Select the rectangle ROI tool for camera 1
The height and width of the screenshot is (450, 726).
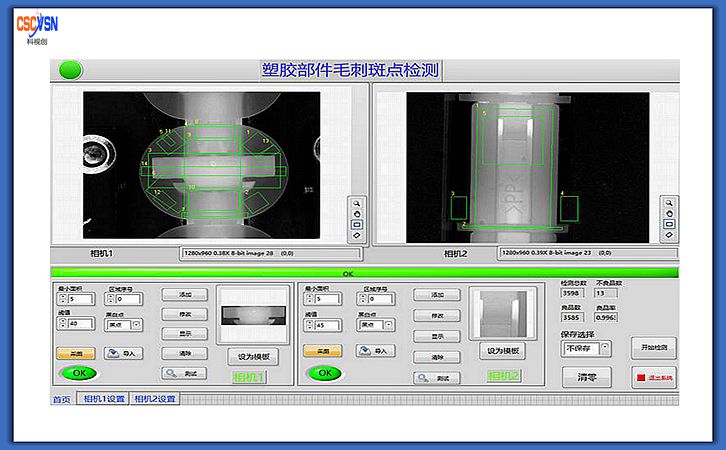(x=357, y=223)
